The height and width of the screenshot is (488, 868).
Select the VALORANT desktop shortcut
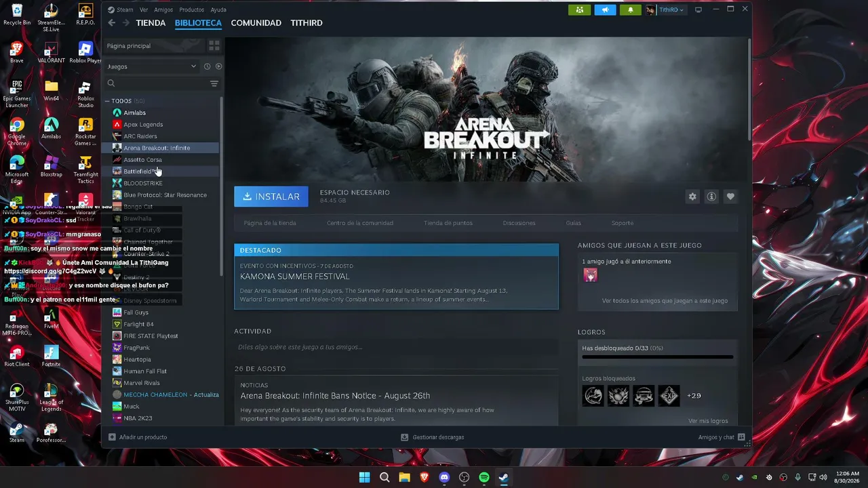[x=51, y=53]
